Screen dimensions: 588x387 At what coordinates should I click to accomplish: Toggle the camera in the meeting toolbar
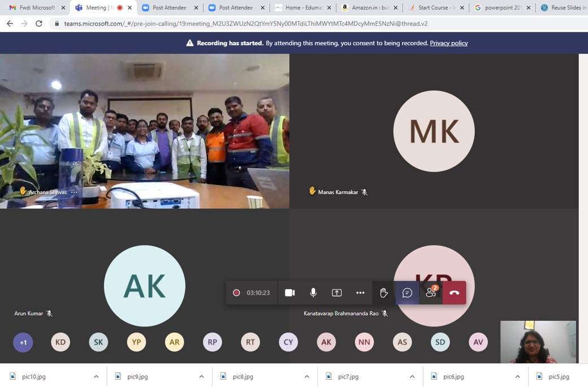click(x=289, y=293)
